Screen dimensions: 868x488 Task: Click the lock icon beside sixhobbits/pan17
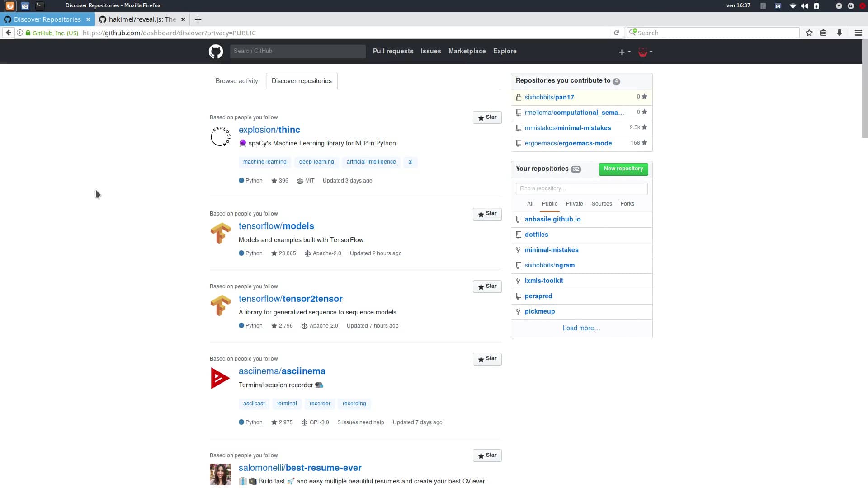click(519, 97)
